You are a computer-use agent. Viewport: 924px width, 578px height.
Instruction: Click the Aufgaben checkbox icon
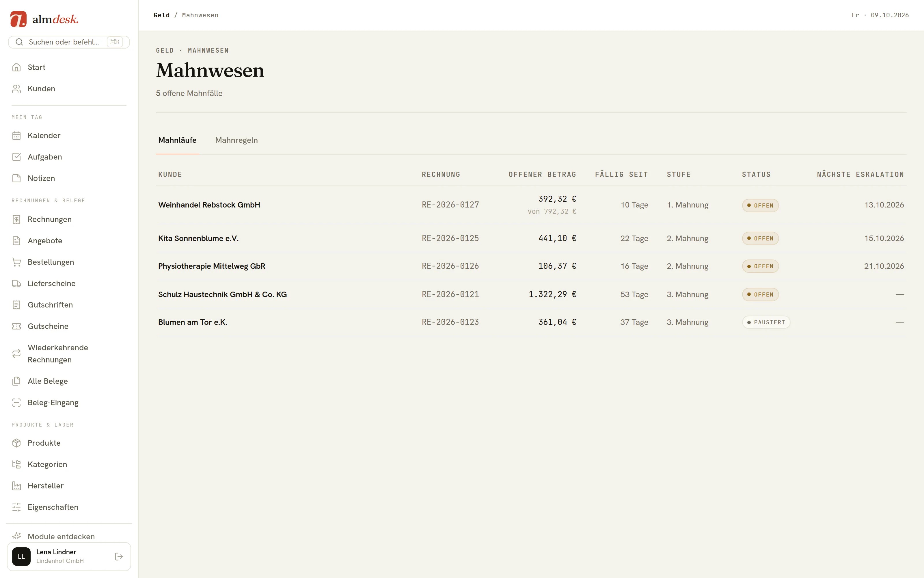click(16, 157)
